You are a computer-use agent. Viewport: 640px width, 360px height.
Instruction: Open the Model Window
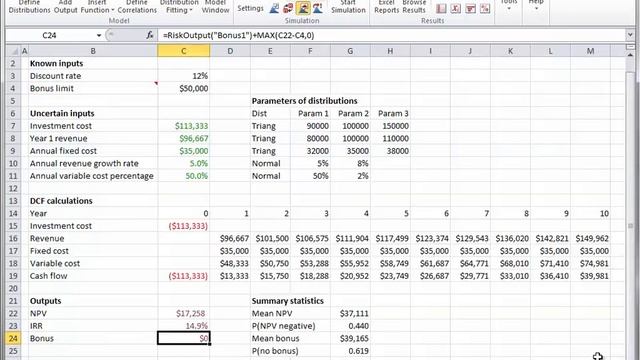coord(216,7)
